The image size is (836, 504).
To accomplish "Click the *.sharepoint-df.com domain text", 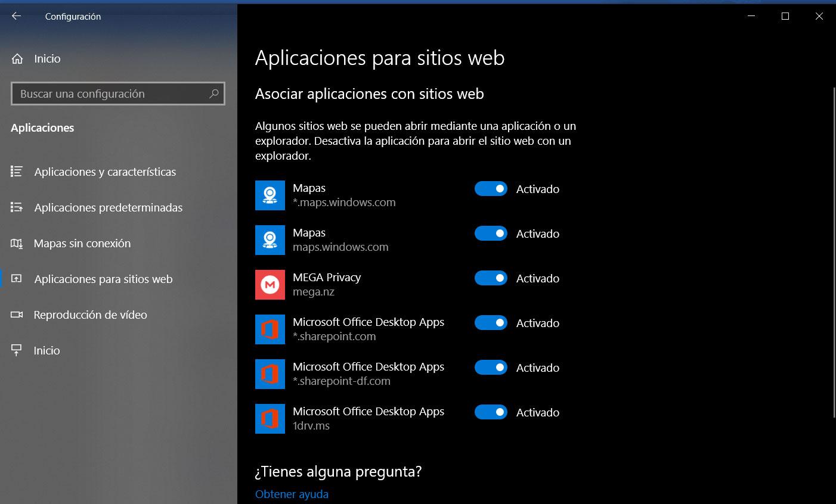I will point(342,381).
